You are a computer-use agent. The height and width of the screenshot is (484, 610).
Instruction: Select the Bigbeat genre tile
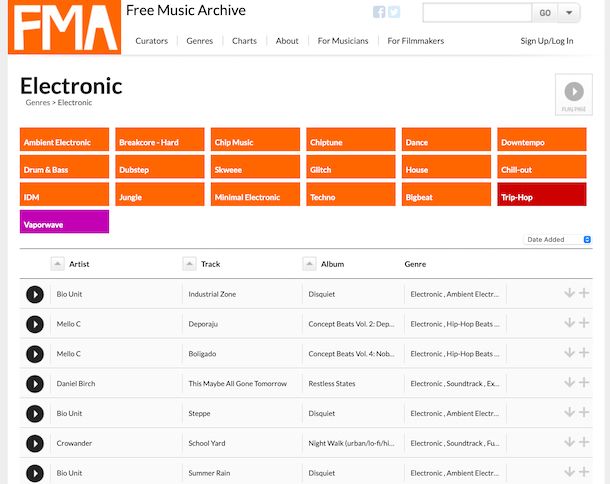[446, 194]
